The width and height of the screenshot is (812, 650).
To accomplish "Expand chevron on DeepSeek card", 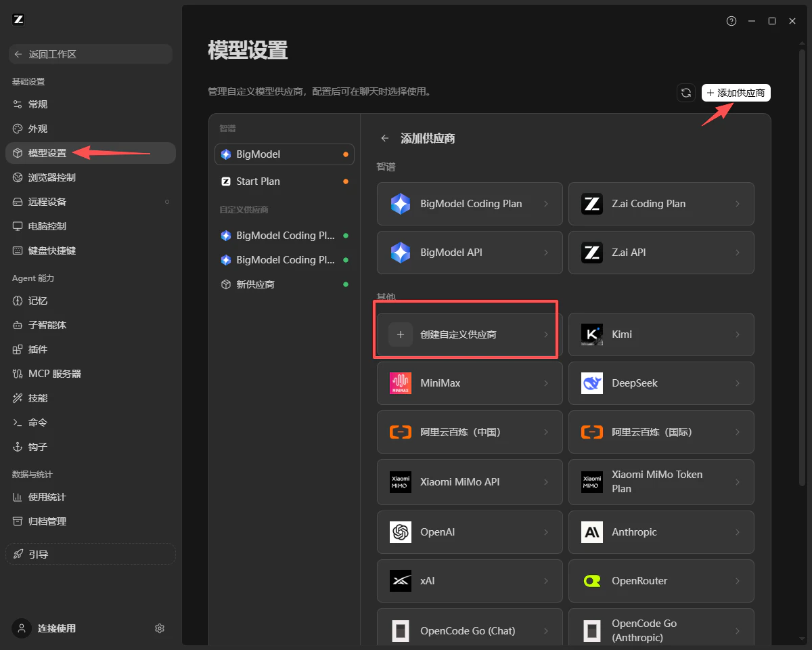I will pos(738,383).
